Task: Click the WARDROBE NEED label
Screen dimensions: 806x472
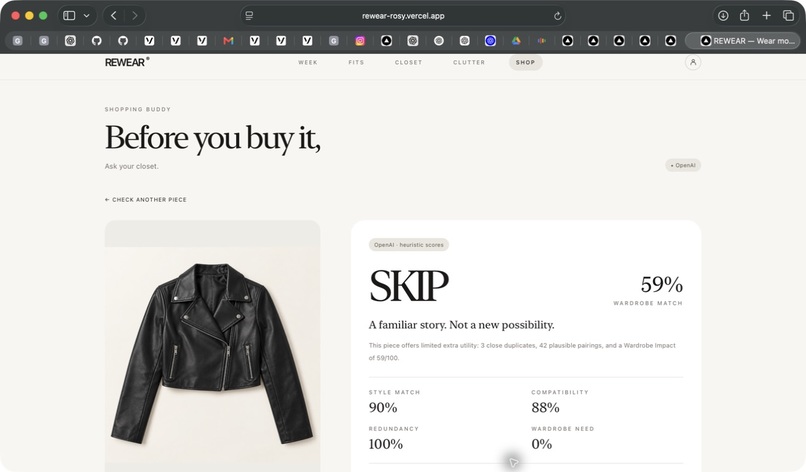Action: coord(562,429)
